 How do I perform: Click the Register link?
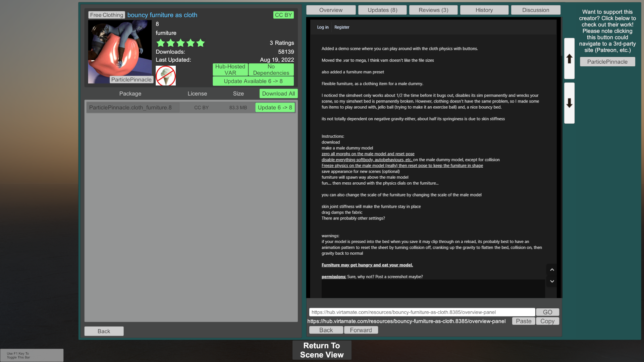pyautogui.click(x=341, y=27)
